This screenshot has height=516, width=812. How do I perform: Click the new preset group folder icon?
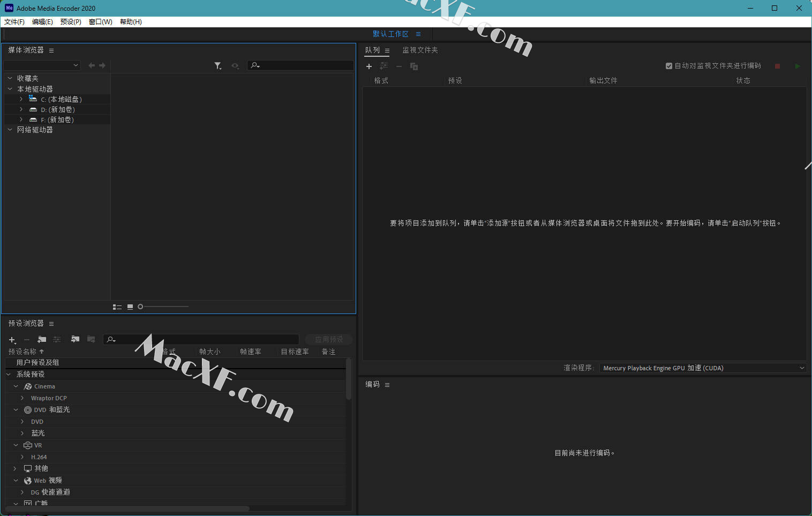pyautogui.click(x=42, y=339)
